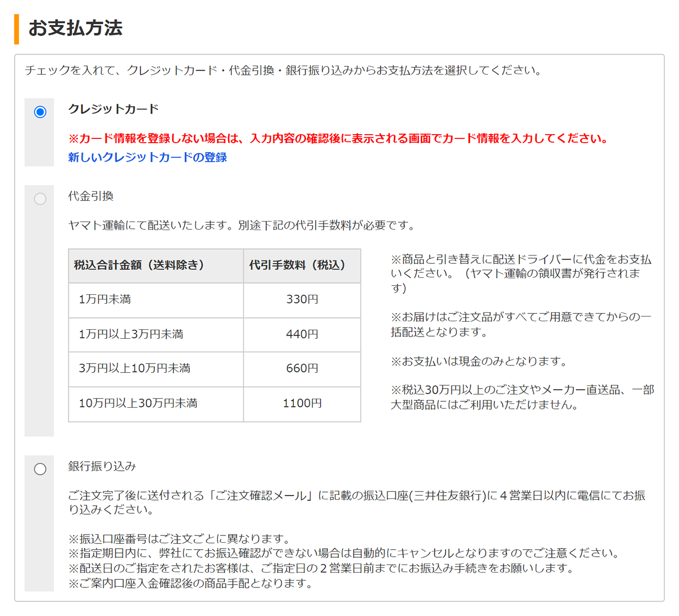The width and height of the screenshot is (679, 616).
Task: Click the note about 税込30万円以上のご注文
Action: [523, 398]
